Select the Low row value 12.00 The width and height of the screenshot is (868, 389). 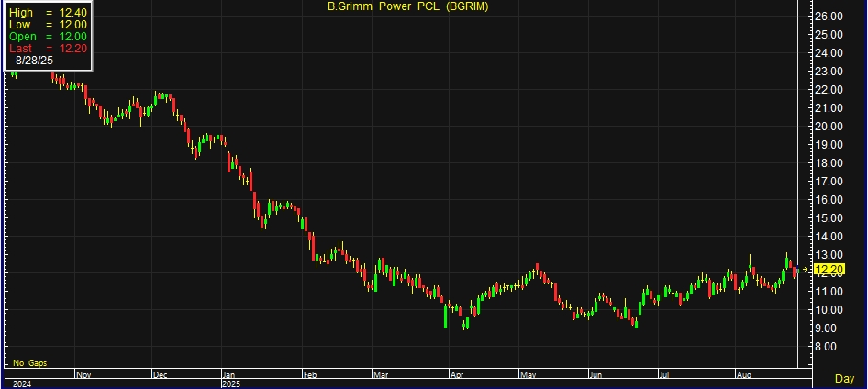[73, 25]
